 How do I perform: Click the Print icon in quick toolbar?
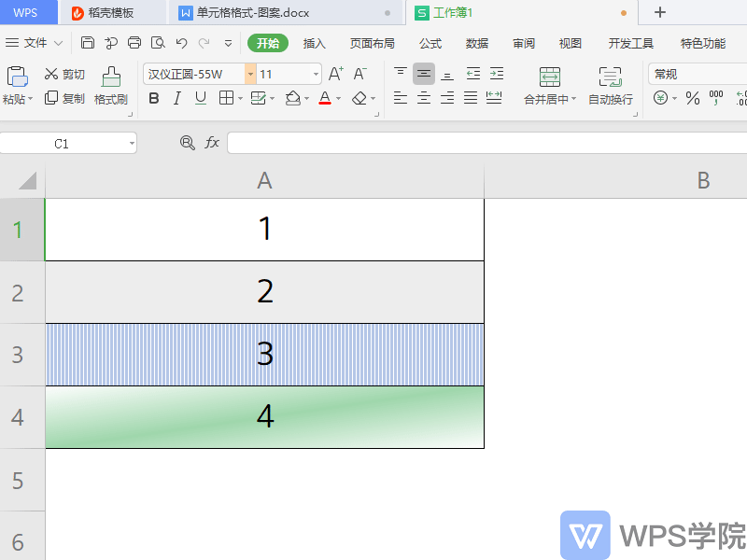pyautogui.click(x=134, y=43)
